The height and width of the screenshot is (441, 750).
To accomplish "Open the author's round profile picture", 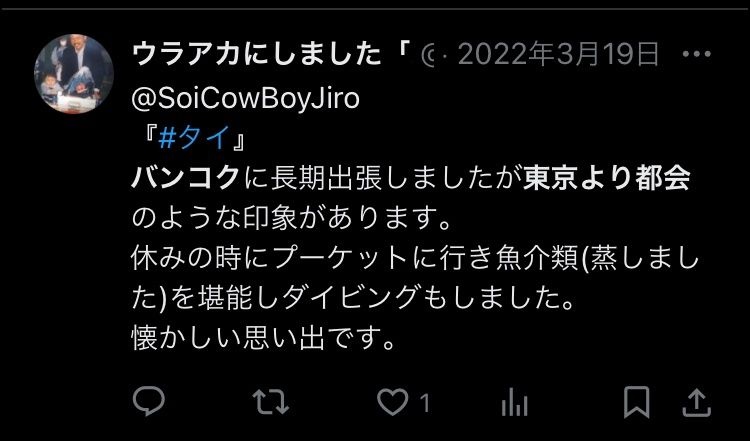I will [74, 74].
